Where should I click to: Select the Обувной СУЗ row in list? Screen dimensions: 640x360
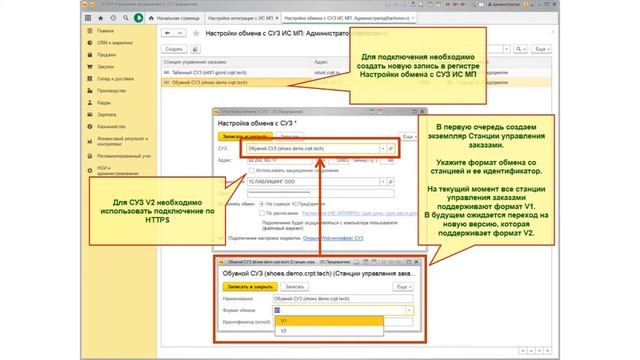point(356,82)
